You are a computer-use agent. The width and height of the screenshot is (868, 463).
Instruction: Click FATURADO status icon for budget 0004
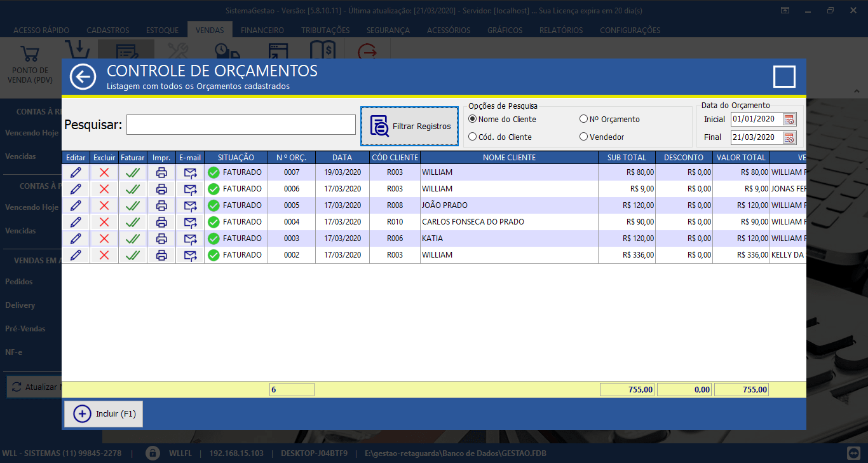tap(214, 222)
